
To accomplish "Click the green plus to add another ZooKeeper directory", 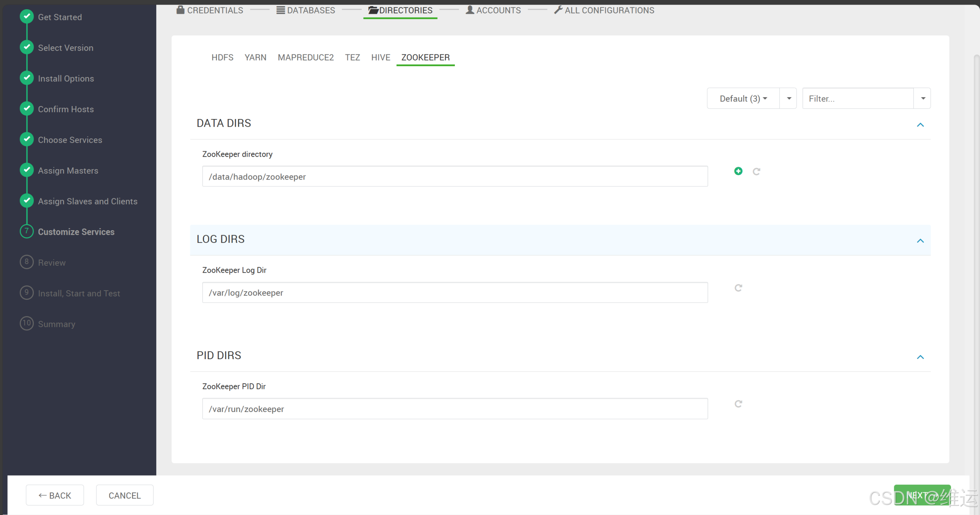I will point(738,171).
